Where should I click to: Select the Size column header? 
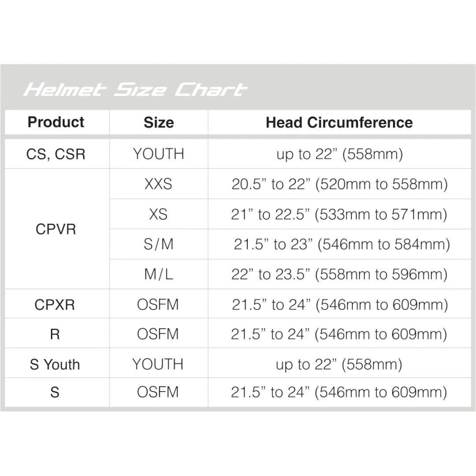(x=158, y=123)
